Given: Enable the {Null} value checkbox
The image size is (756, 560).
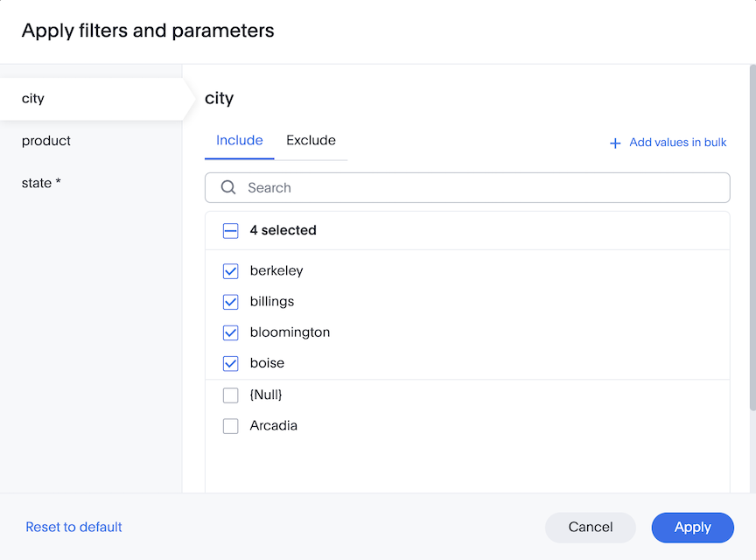Looking at the screenshot, I should click(230, 395).
